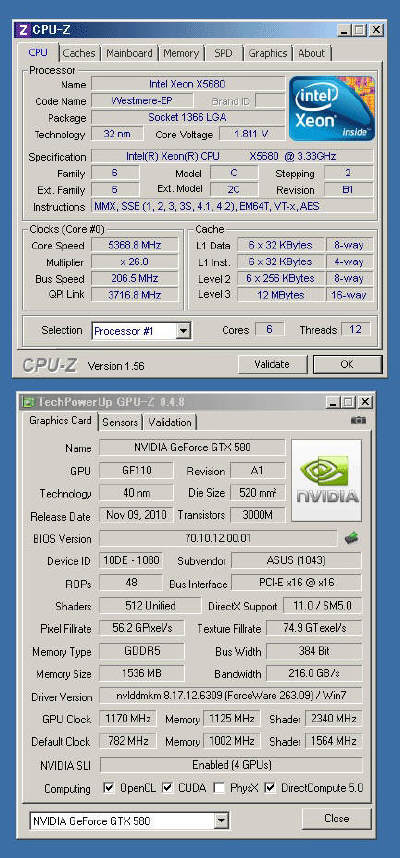
Task: Toggle the CUDA checkbox
Action: (167, 788)
